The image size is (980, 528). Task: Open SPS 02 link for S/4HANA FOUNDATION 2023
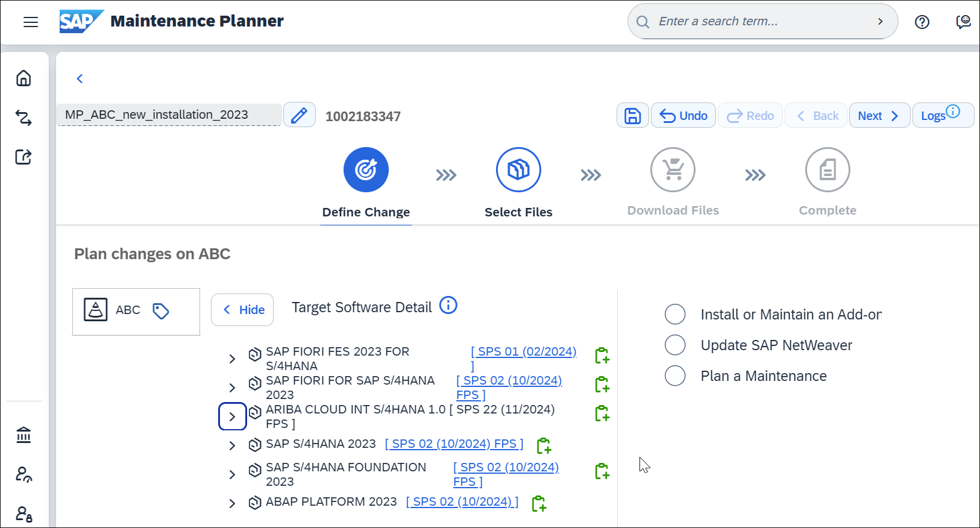point(506,467)
